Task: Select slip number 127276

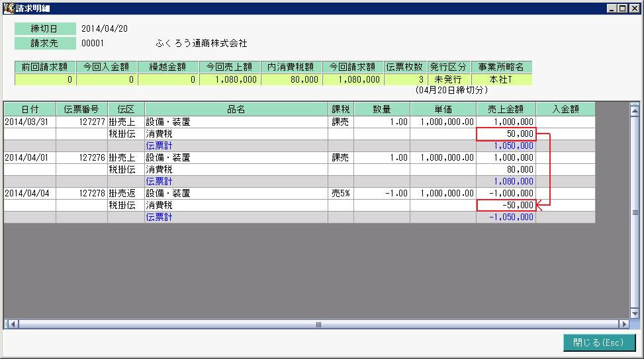Action: pyautogui.click(x=81, y=157)
